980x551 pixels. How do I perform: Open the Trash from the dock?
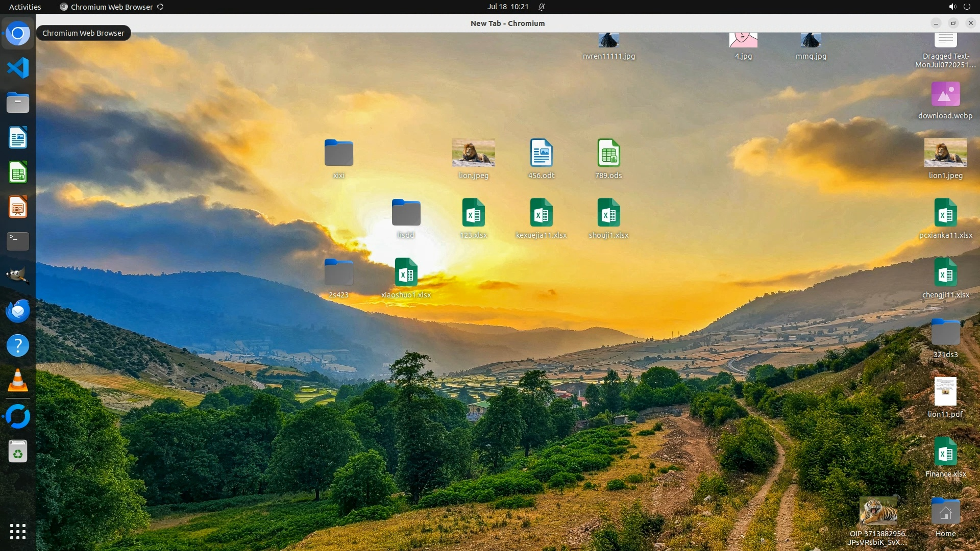(x=18, y=452)
